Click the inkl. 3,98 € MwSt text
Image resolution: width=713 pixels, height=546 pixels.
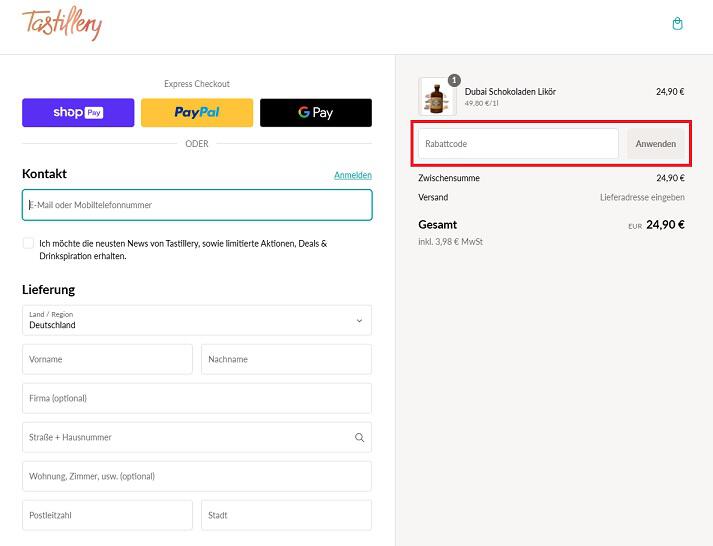(x=451, y=241)
